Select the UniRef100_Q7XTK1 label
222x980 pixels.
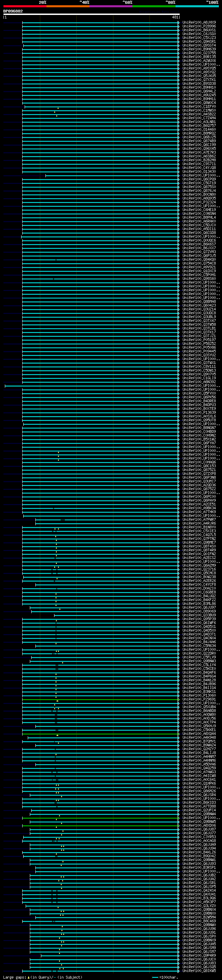click(199, 80)
